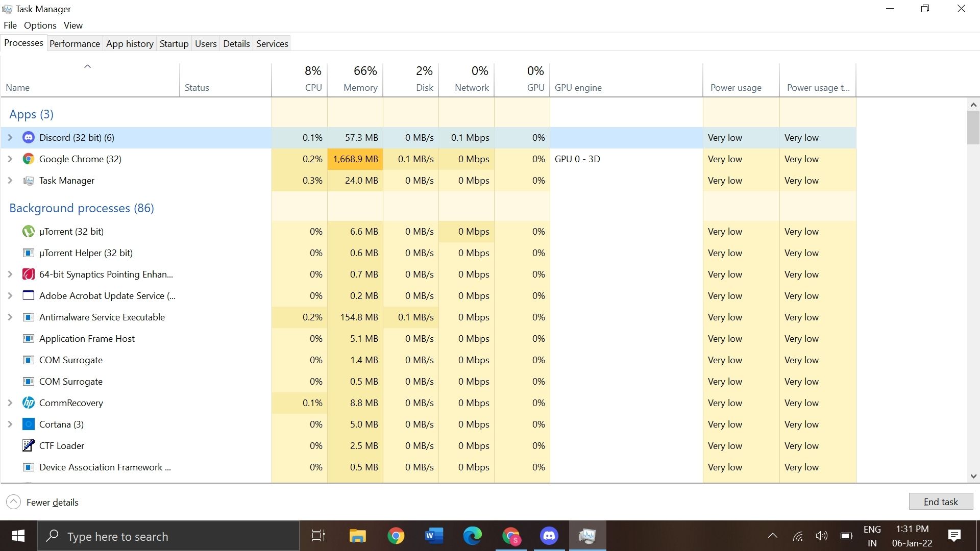Sort processes by Network column header
The image size is (980, 551).
(467, 80)
